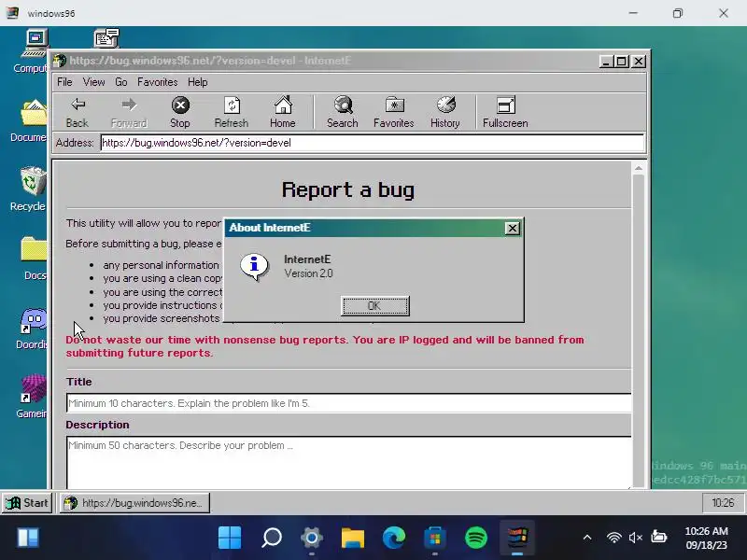Open the Favorites menu in menu bar

coord(158,82)
